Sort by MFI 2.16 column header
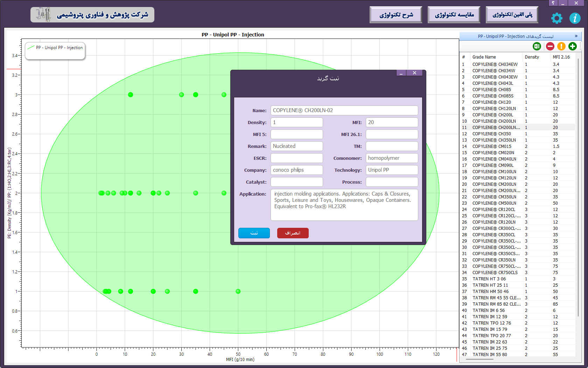The width and height of the screenshot is (588, 368). pyautogui.click(x=563, y=57)
